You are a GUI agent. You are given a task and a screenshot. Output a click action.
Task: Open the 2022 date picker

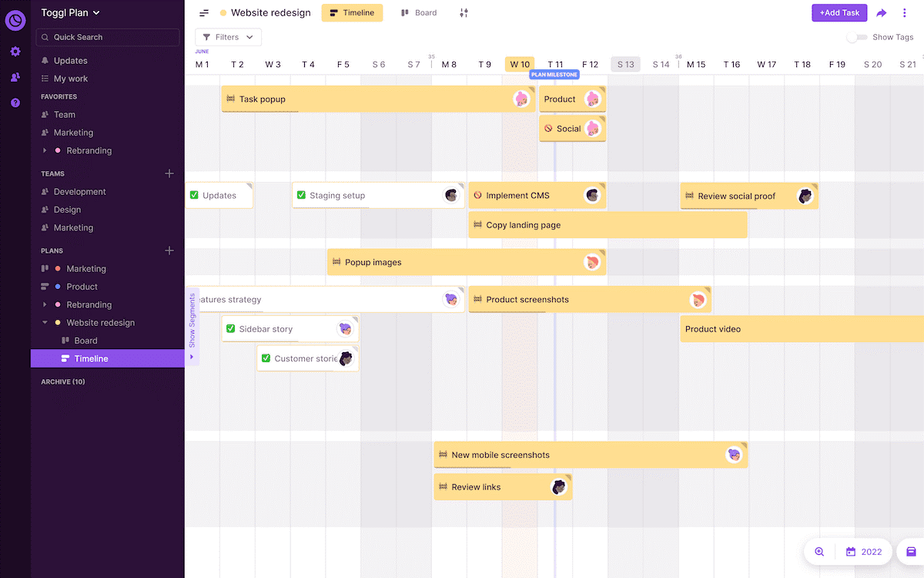point(864,552)
